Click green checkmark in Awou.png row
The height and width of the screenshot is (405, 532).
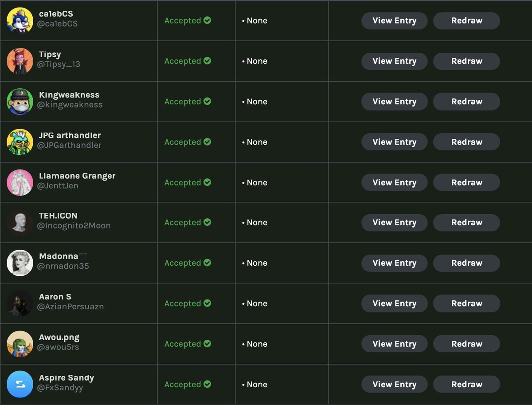point(207,344)
